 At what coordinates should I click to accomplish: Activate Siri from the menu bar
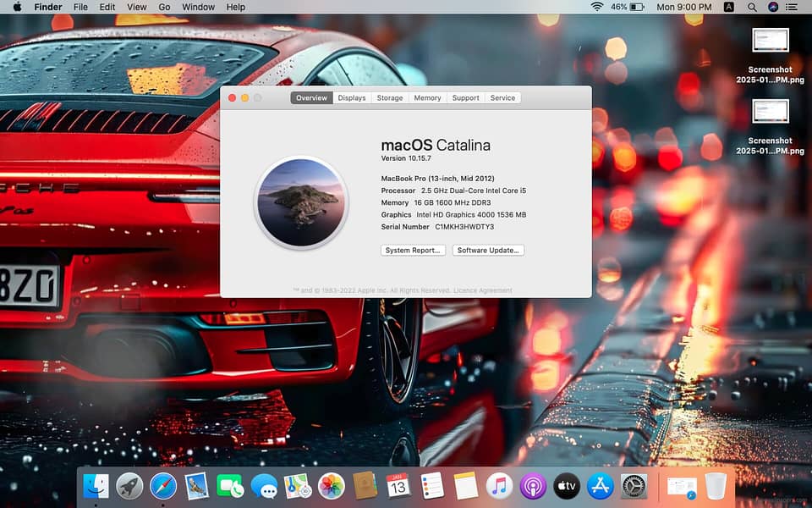[x=773, y=7]
